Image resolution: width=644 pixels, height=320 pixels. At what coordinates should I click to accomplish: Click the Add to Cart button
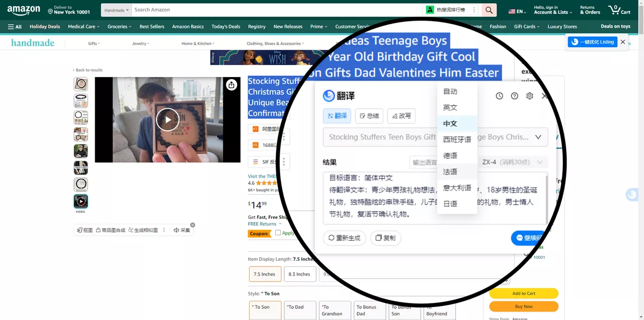point(523,293)
